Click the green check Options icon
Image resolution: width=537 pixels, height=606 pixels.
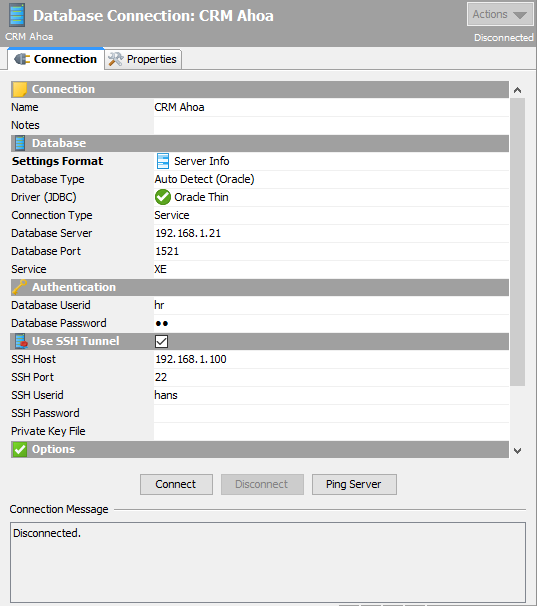20,449
